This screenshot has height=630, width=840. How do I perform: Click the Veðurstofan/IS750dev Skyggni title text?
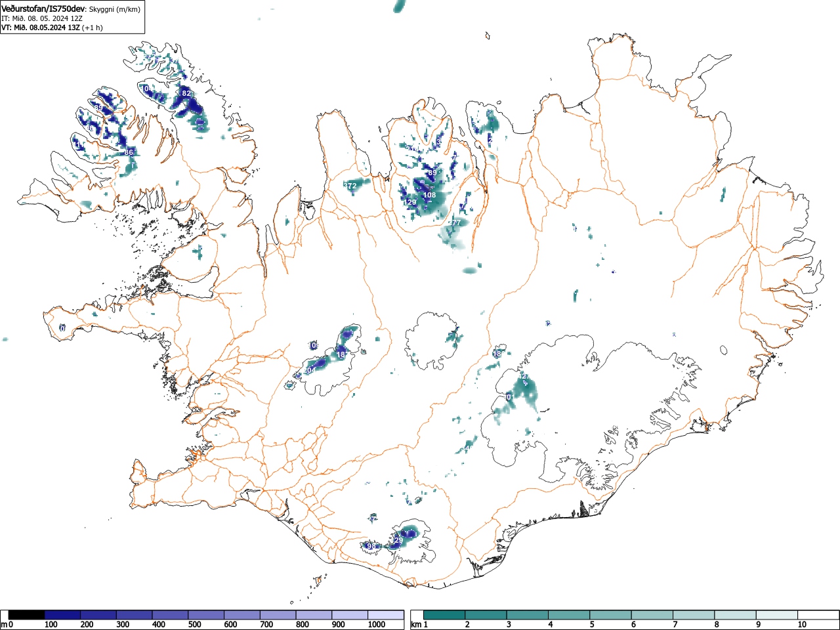[x=71, y=9]
